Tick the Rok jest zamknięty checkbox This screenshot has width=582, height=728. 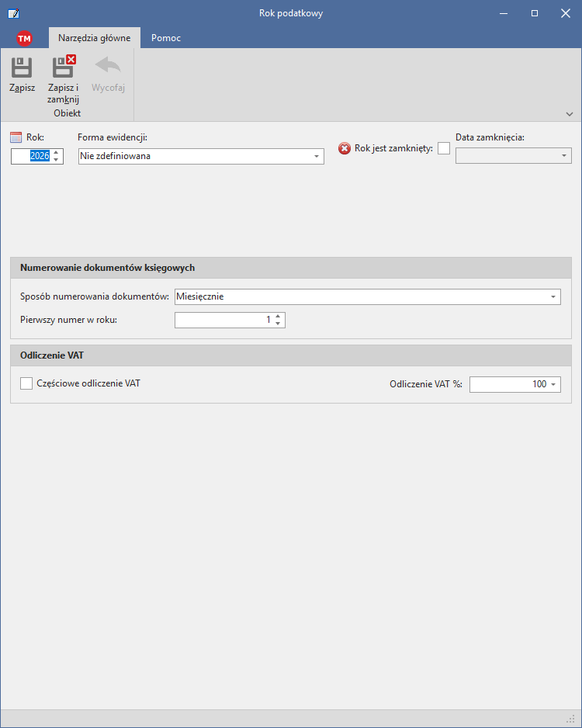(x=444, y=148)
